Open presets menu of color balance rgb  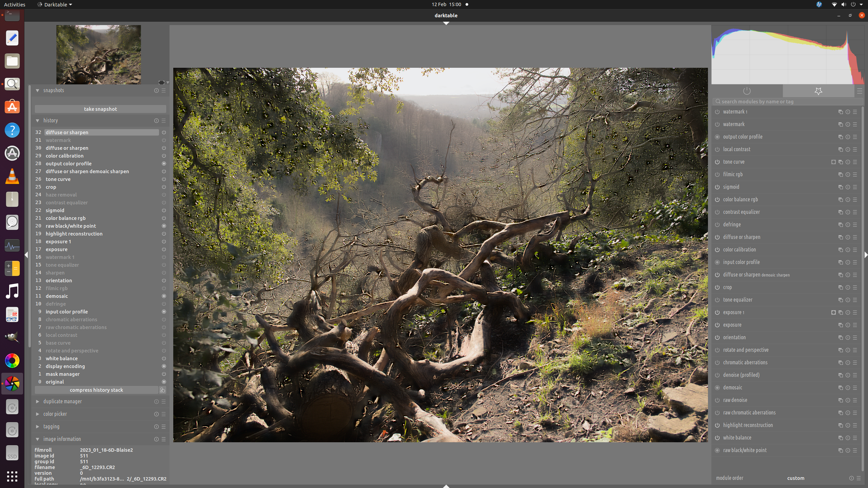coord(855,200)
